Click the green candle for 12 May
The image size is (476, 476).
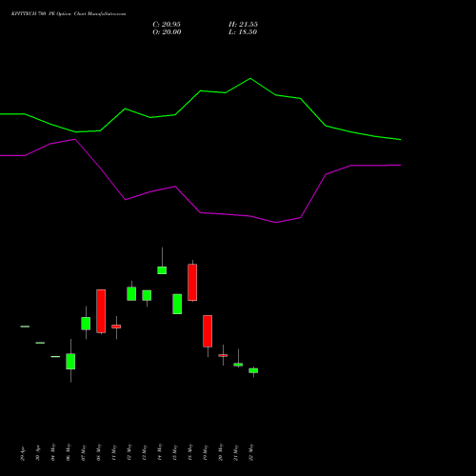tap(131, 293)
